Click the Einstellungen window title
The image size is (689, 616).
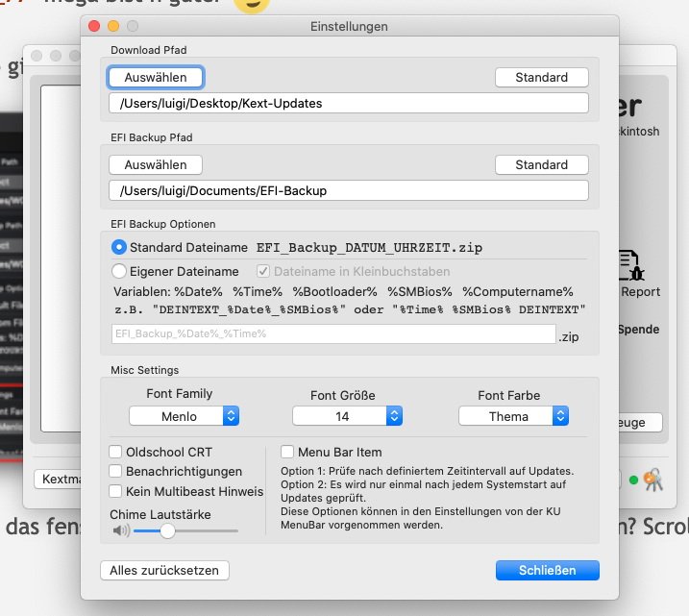click(349, 27)
